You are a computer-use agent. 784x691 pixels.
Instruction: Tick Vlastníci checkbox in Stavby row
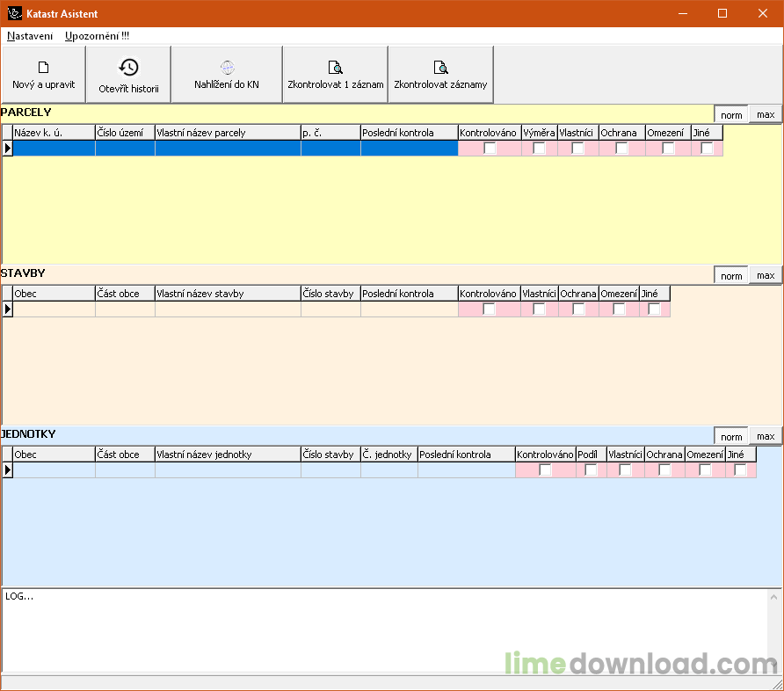pyautogui.click(x=539, y=309)
